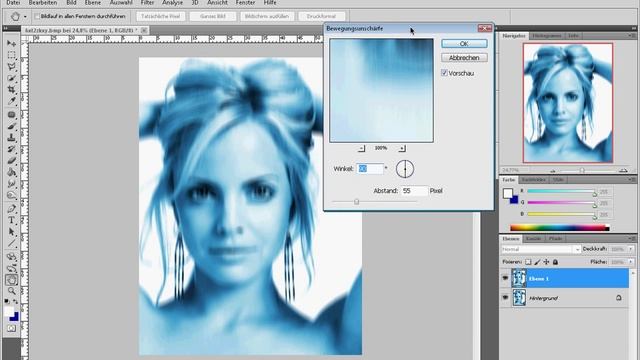Select the Type tool

tap(11, 220)
